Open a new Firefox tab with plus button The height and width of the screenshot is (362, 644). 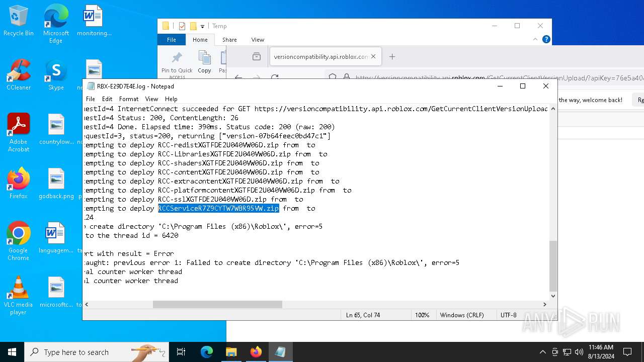point(392,57)
